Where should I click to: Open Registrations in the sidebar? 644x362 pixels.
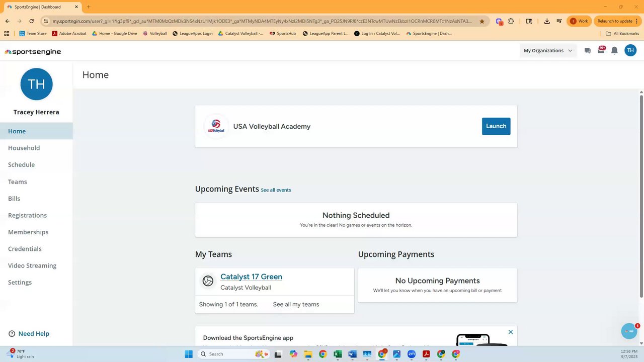coord(36,215)
